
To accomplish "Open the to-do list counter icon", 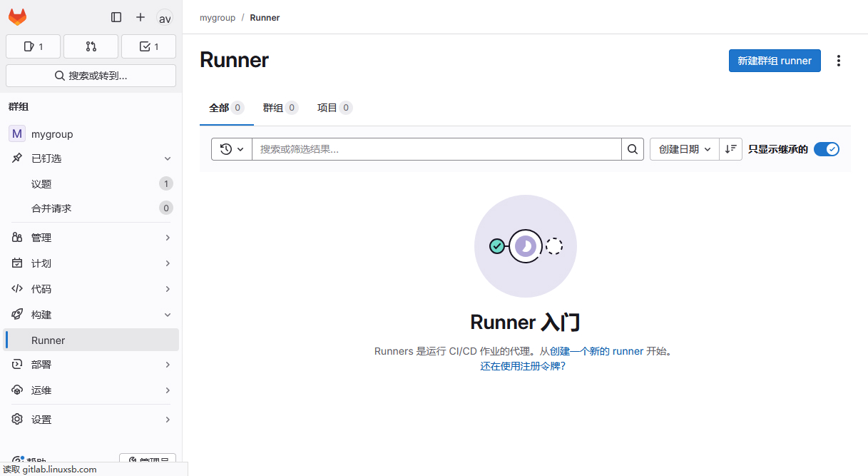I will click(x=148, y=46).
